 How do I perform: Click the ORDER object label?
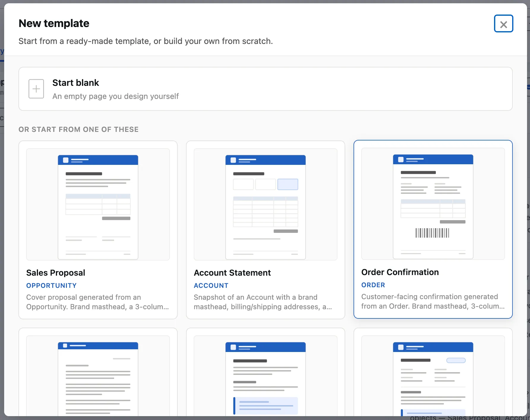coord(373,285)
